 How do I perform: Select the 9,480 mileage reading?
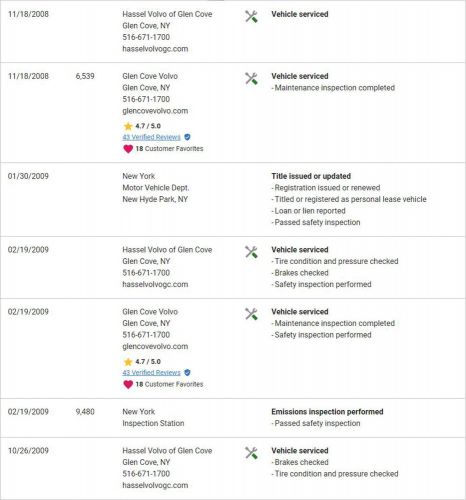point(85,412)
